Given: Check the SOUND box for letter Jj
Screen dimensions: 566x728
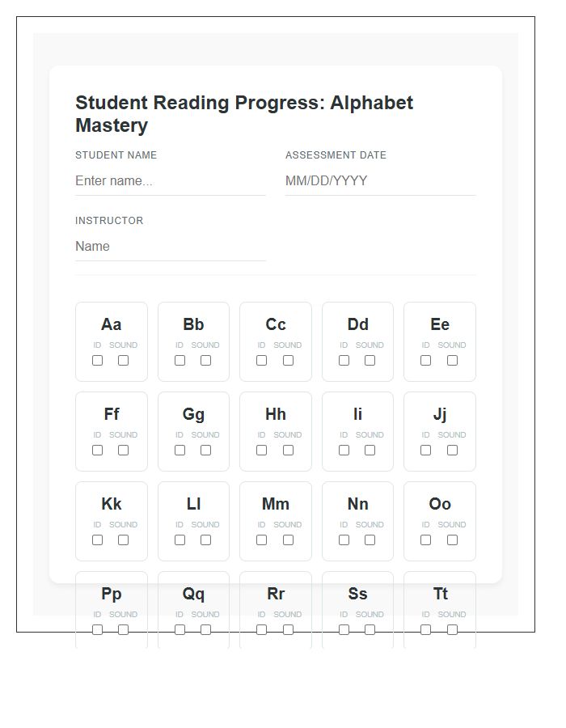Looking at the screenshot, I should (x=452, y=451).
